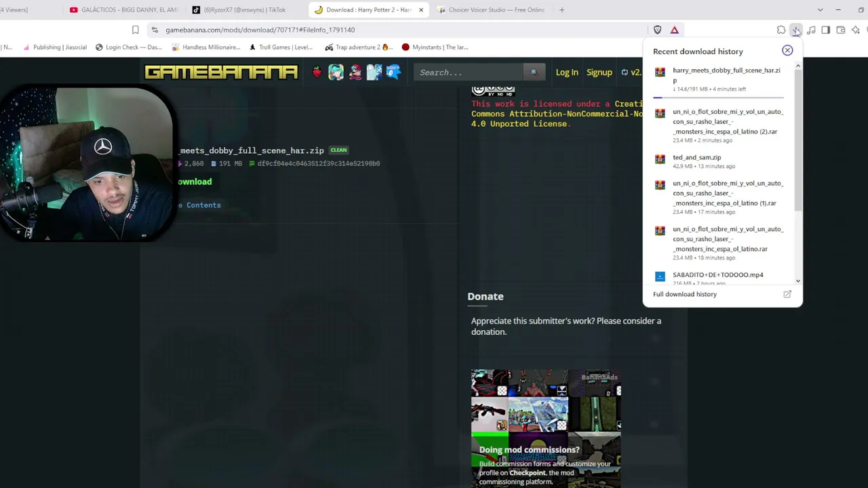This screenshot has height=488, width=868.
Task: Click the red-and-black character game icon in header
Action: click(x=355, y=72)
